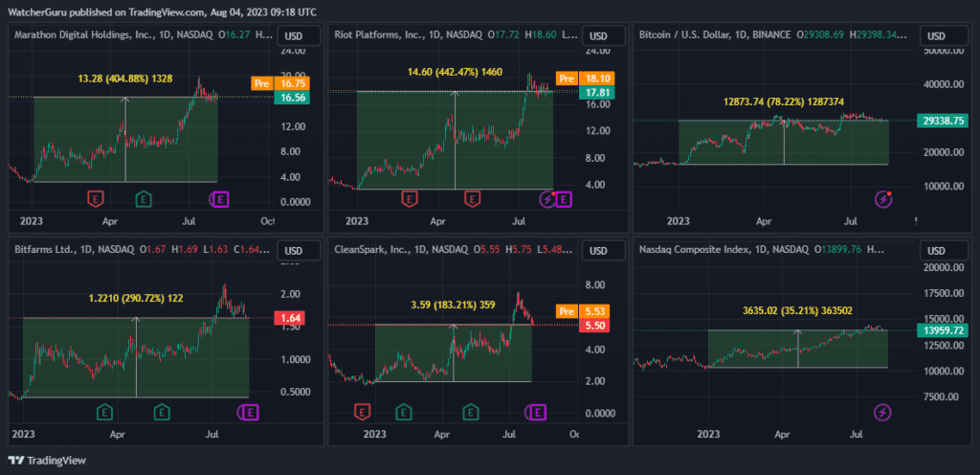Click the purple lightning icon on Riot chart
Viewport: 980px width, 475px height.
(x=548, y=199)
